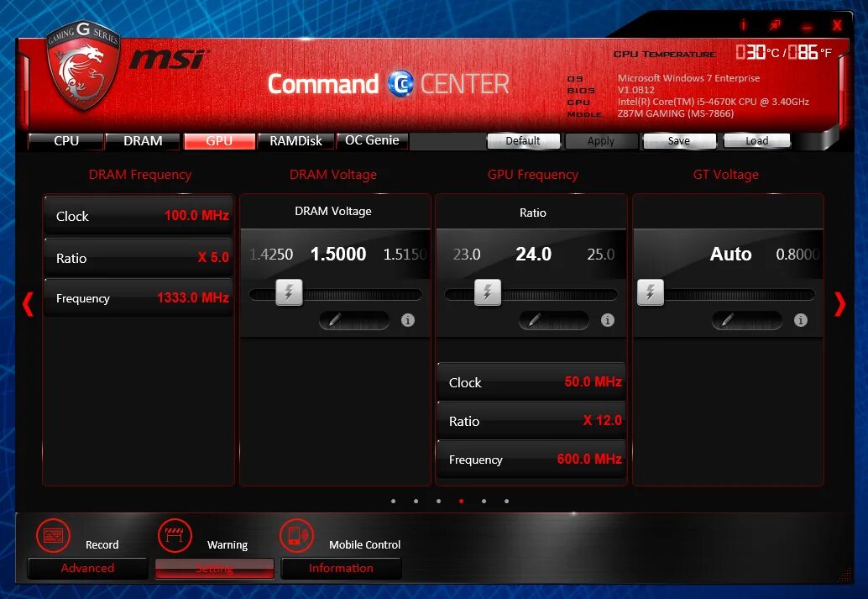This screenshot has width=868, height=599.
Task: Go to previous page with left arrow
Action: (28, 304)
